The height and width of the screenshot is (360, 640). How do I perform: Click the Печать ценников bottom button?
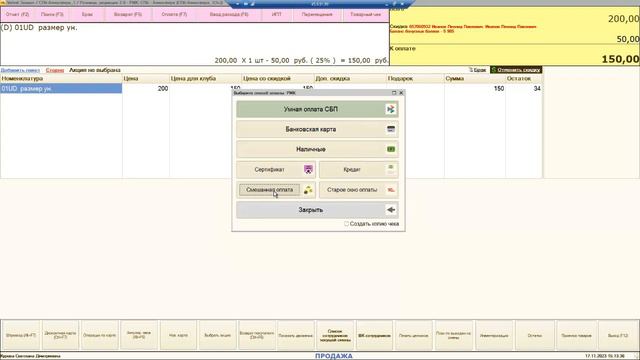(x=413, y=335)
